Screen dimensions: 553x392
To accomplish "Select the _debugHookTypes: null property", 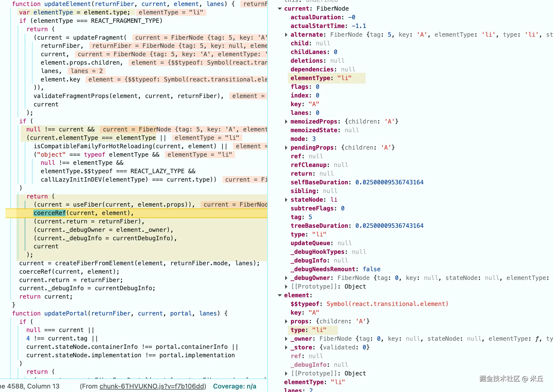I will point(328,252).
